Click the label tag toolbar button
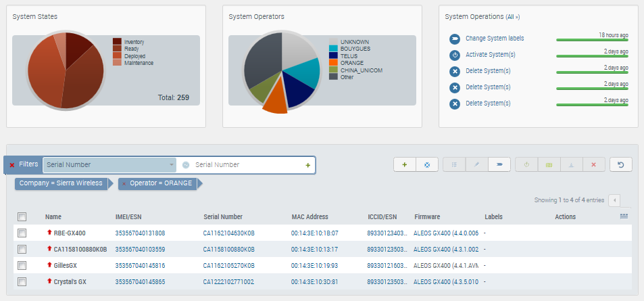The width and height of the screenshot is (644, 301). tap(499, 164)
